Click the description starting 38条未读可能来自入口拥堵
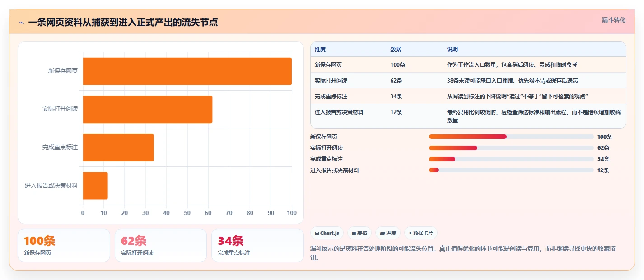Image resolution: width=644 pixels, height=280 pixels. (x=513, y=81)
